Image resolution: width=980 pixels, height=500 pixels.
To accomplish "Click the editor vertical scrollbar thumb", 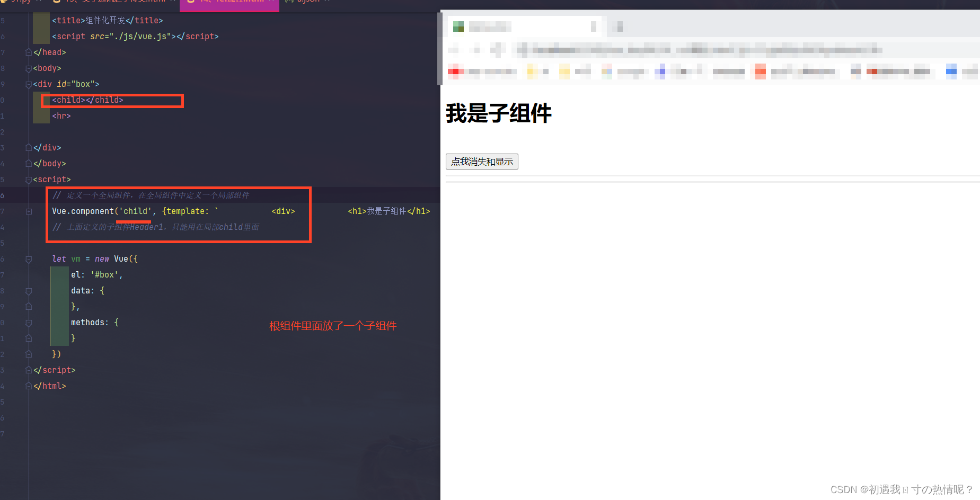I will (x=439, y=48).
